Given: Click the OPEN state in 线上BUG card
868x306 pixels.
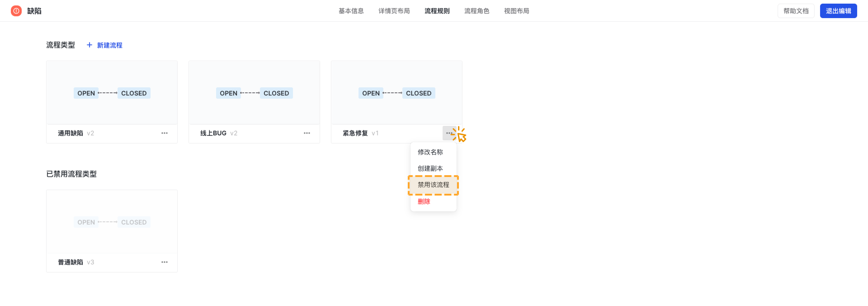Looking at the screenshot, I should tap(229, 93).
